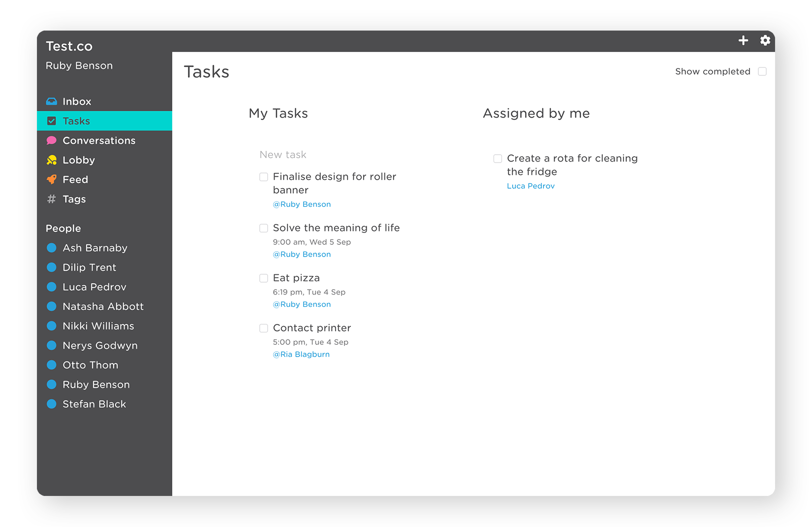
Task: Click status dot next to Nikki Williams
Action: 51,326
